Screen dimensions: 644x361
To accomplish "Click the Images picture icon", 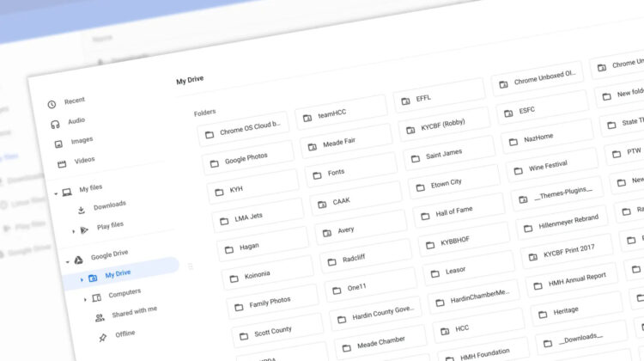I will coord(58,144).
